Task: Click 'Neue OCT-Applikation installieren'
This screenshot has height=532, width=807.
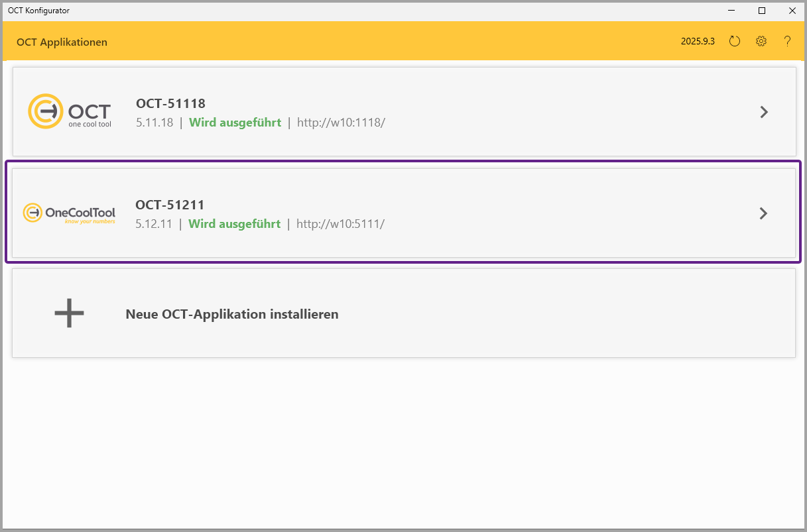Action: coord(232,314)
